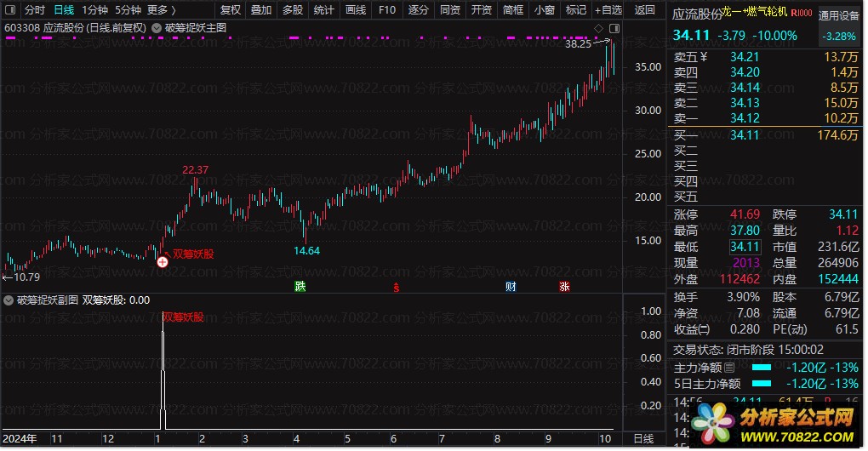Click 603308 应流股份 chart title
Viewport: 868px width, 451px height.
point(75,28)
